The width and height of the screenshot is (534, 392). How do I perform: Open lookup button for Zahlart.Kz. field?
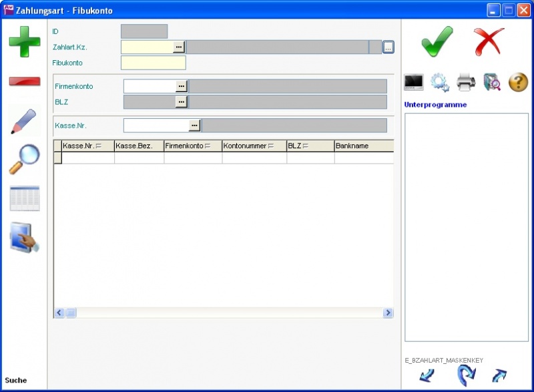[179, 47]
